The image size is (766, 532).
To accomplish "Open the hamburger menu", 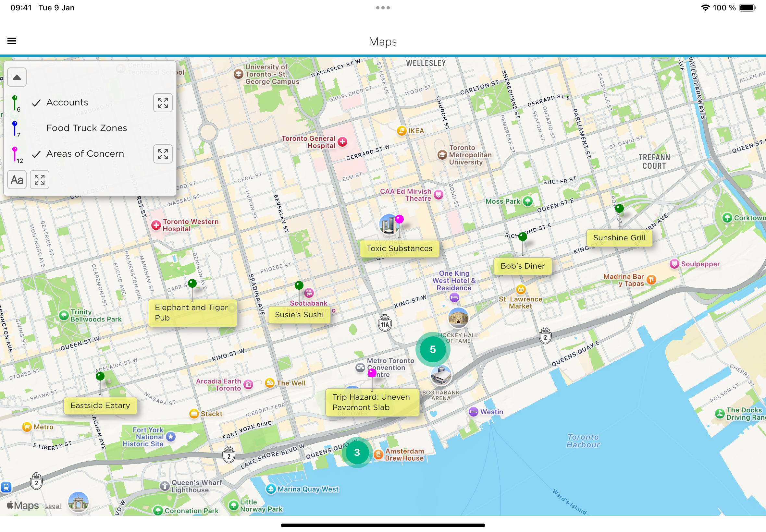I will 12,41.
